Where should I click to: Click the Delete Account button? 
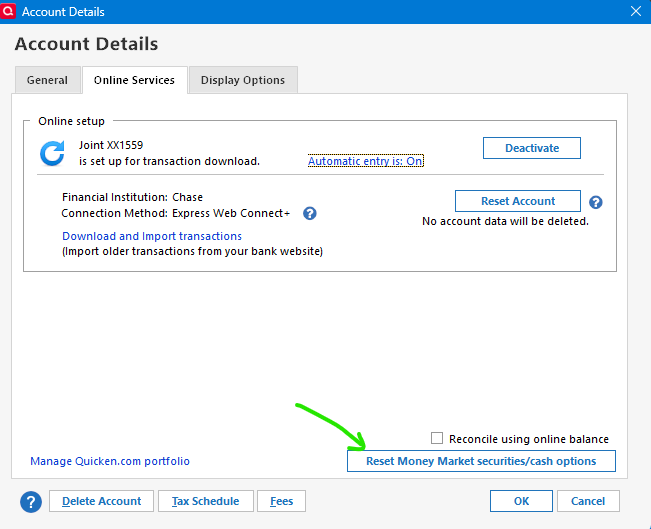click(101, 501)
